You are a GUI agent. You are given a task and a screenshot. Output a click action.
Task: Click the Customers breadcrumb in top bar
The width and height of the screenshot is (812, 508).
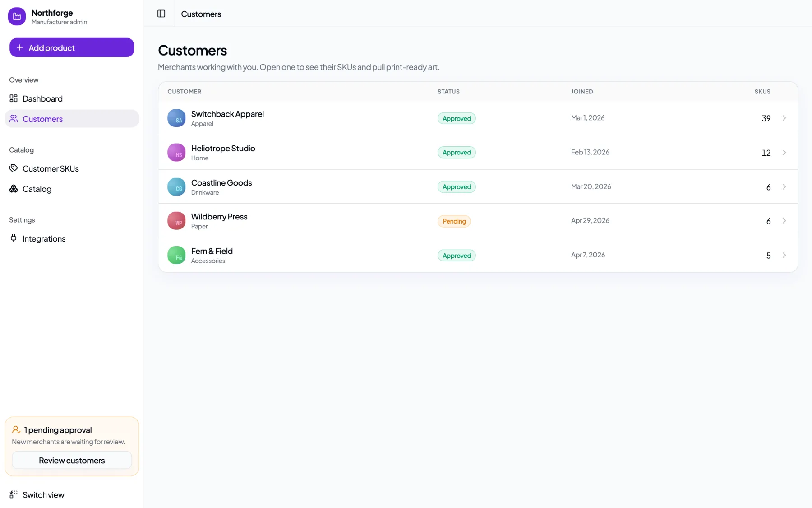[201, 14]
